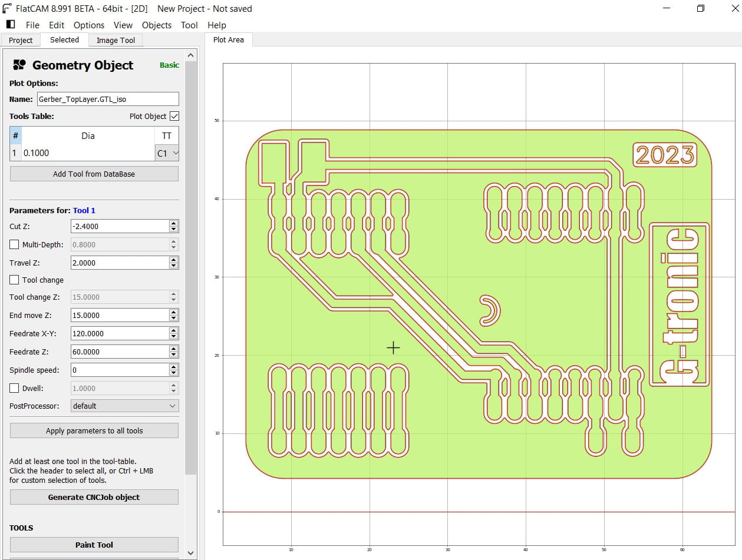Open the Options menu

click(88, 25)
